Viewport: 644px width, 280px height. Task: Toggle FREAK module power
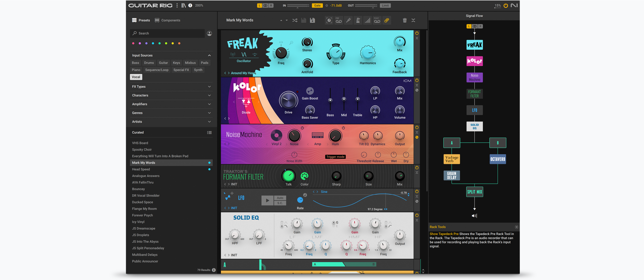tap(417, 33)
